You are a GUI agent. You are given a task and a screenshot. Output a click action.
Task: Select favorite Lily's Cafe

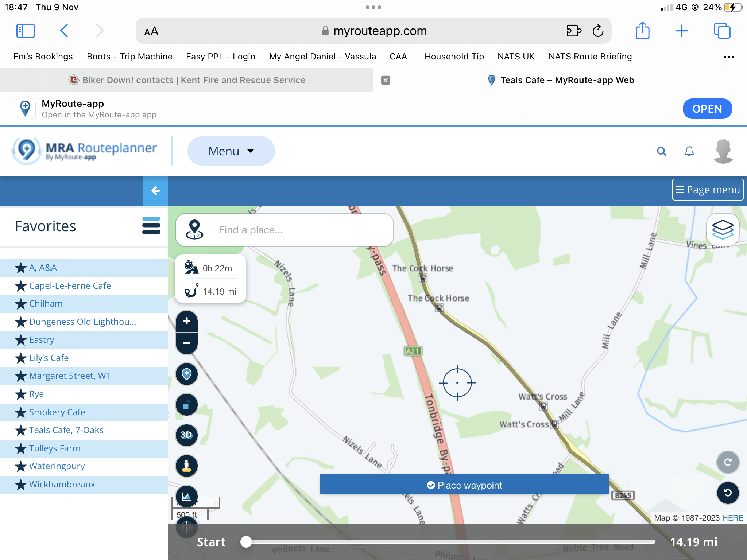[84, 358]
